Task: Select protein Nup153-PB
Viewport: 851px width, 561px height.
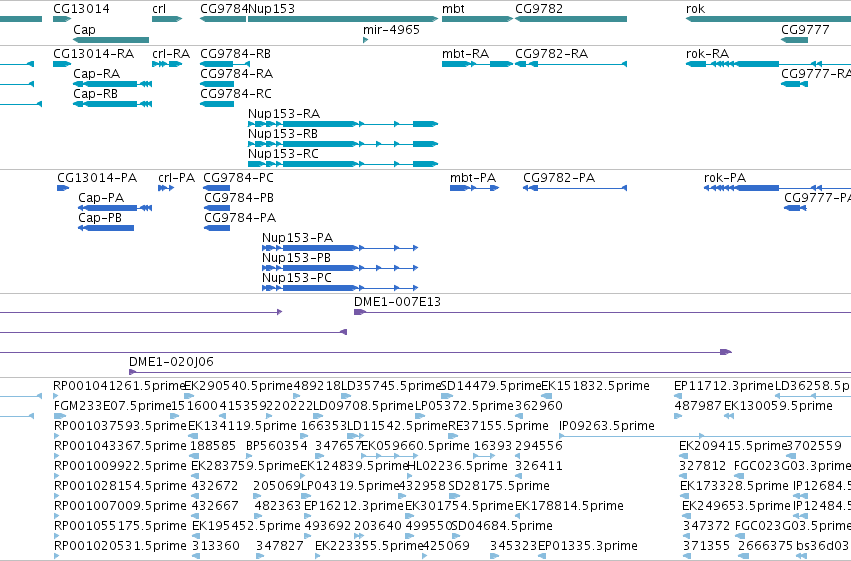Action: 296,258
